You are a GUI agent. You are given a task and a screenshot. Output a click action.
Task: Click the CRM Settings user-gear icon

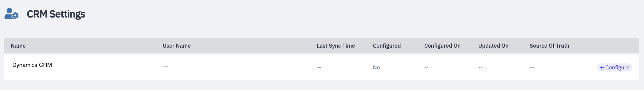point(11,13)
